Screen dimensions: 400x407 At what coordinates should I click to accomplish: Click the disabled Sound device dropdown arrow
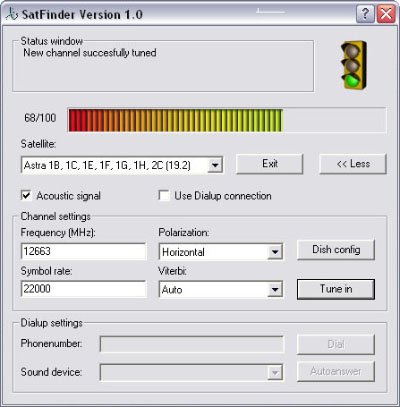275,372
